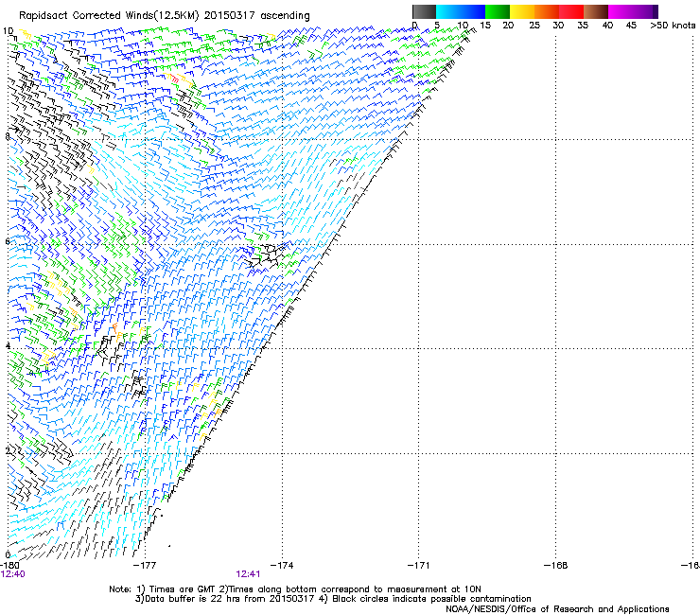Screen dimensions: 700x615
Task: Click the '-174' longitude axis label
Action: 282,566
